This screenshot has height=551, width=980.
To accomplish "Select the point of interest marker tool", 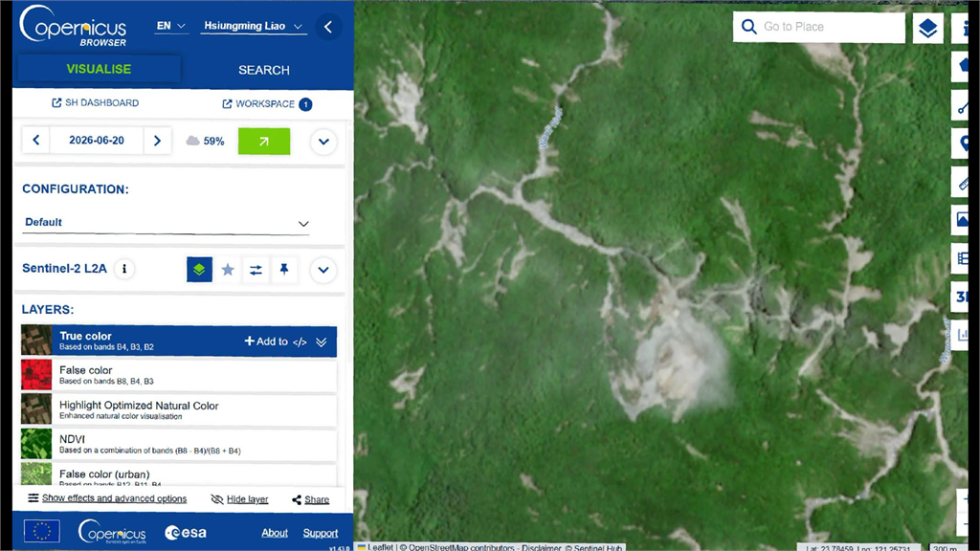I will [x=963, y=144].
